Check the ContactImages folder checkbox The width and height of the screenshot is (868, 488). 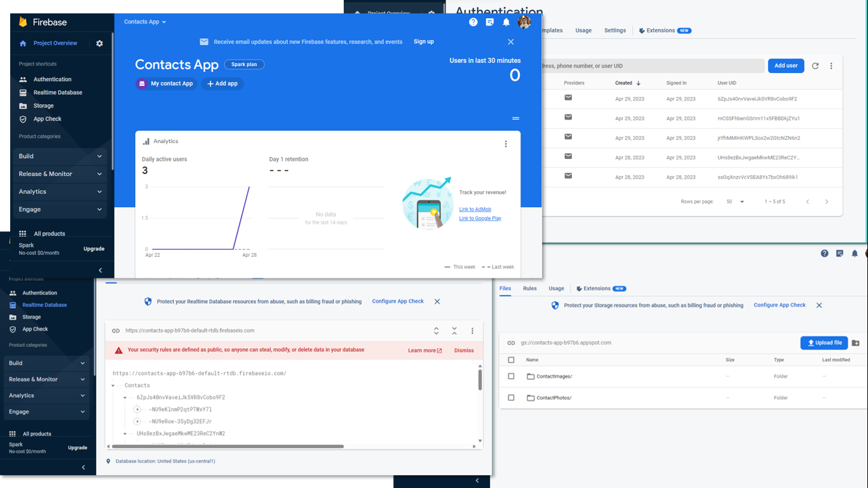[x=511, y=376]
